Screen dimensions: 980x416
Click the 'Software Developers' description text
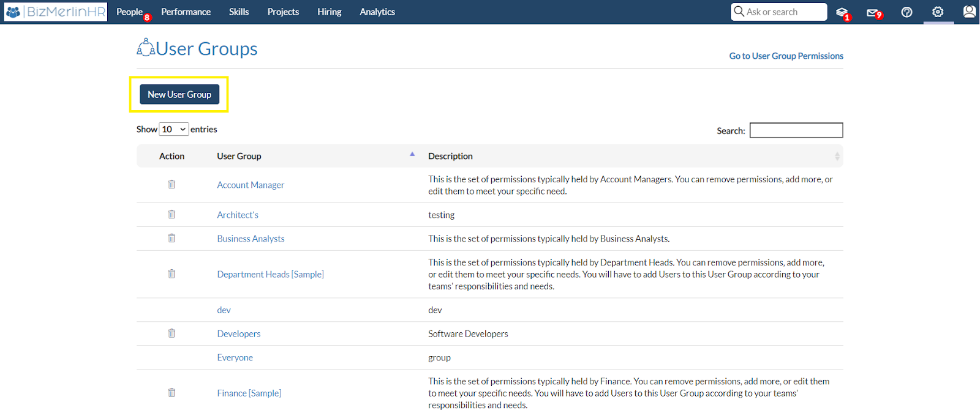pyautogui.click(x=468, y=333)
